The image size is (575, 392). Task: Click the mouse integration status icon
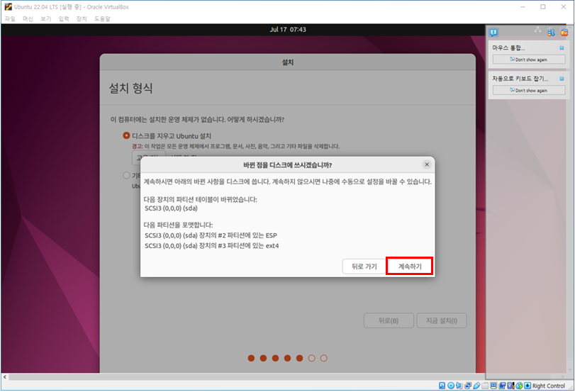coord(519,386)
